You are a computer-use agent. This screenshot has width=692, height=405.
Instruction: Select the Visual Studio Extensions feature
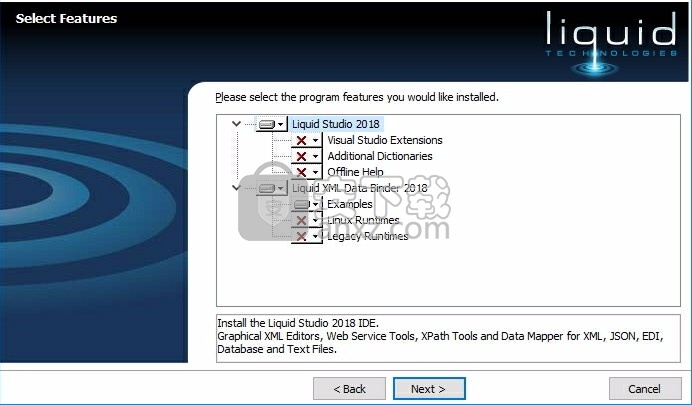[x=384, y=140]
